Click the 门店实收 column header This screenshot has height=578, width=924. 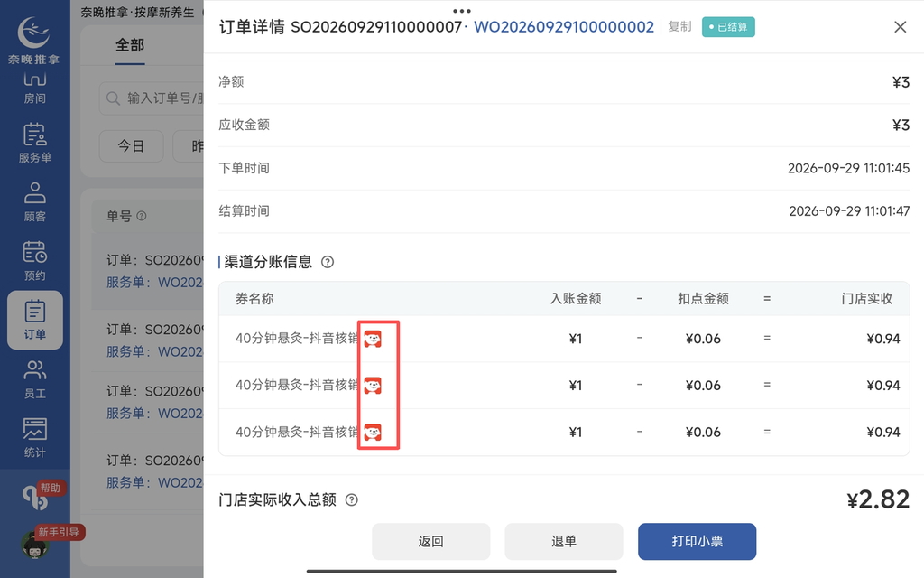coord(867,299)
